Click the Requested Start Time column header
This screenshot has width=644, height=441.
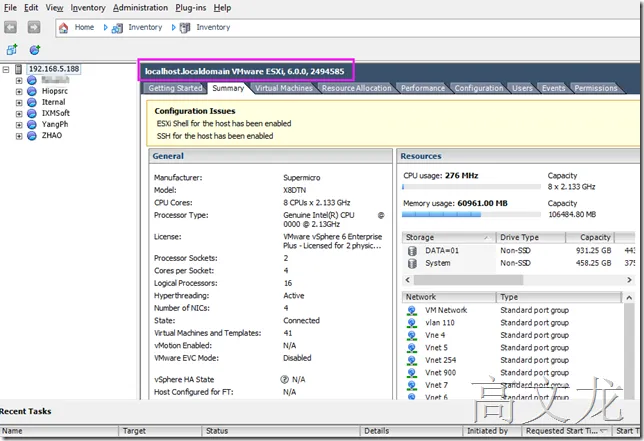point(567,431)
